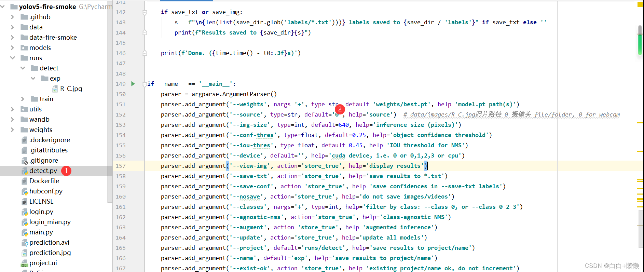Open project.ui from file list
The width and height of the screenshot is (644, 272).
[43, 263]
